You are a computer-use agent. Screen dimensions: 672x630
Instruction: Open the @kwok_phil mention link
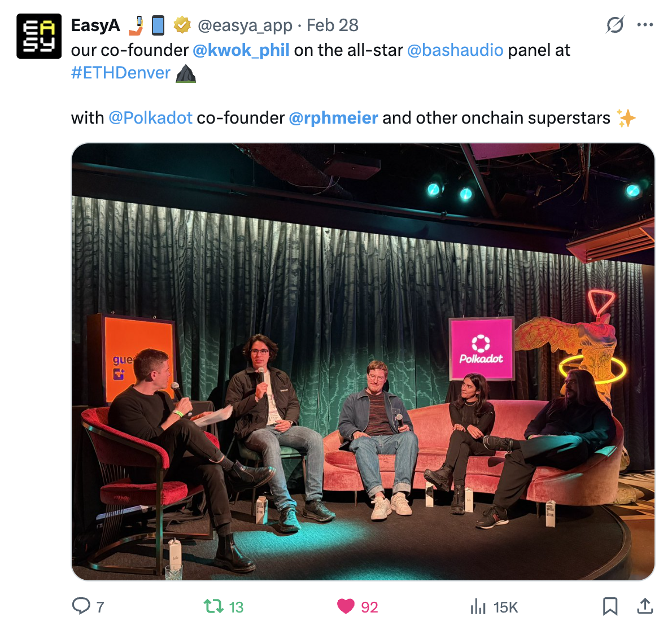point(241,50)
